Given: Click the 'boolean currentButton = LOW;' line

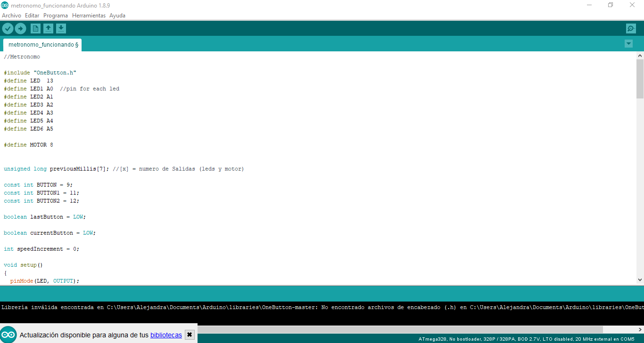Looking at the screenshot, I should pos(50,233).
